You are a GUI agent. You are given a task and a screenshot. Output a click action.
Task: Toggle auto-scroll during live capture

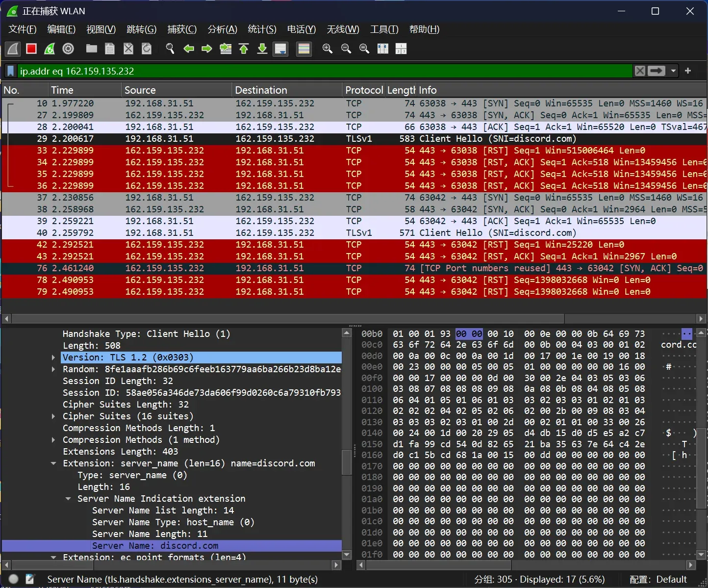(280, 49)
